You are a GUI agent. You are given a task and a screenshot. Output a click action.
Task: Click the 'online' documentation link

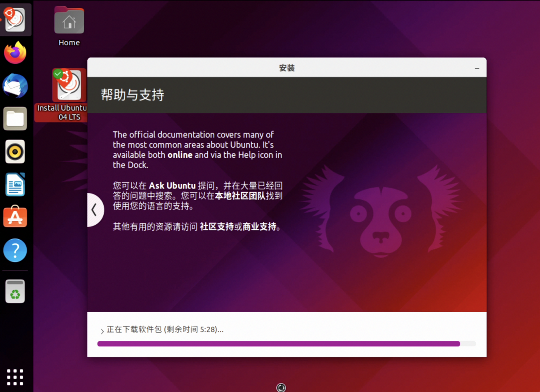point(180,155)
